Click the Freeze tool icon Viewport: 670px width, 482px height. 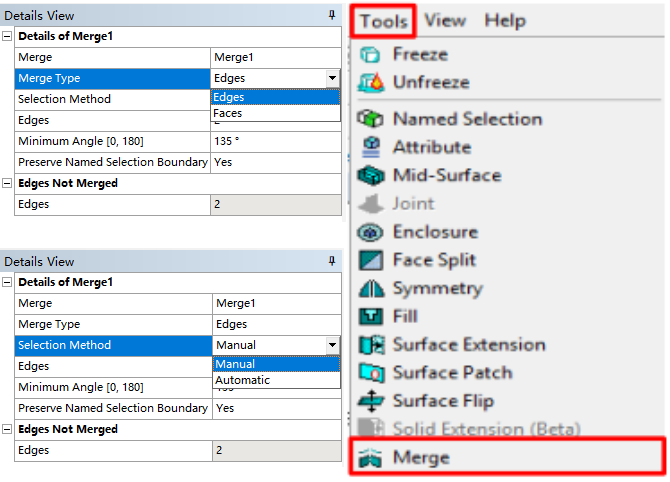click(370, 54)
